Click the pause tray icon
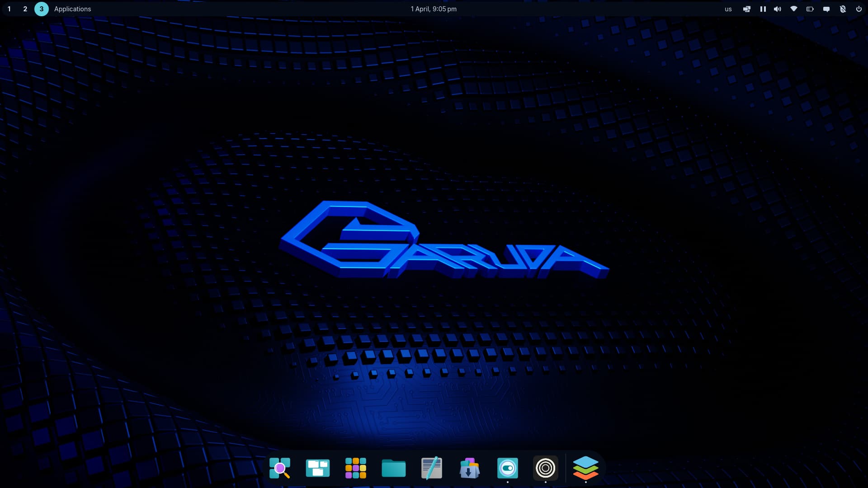This screenshot has height=488, width=868. coord(763,9)
